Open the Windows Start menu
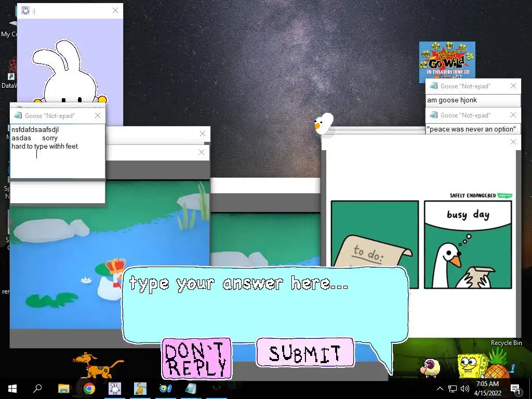 [x=12, y=389]
